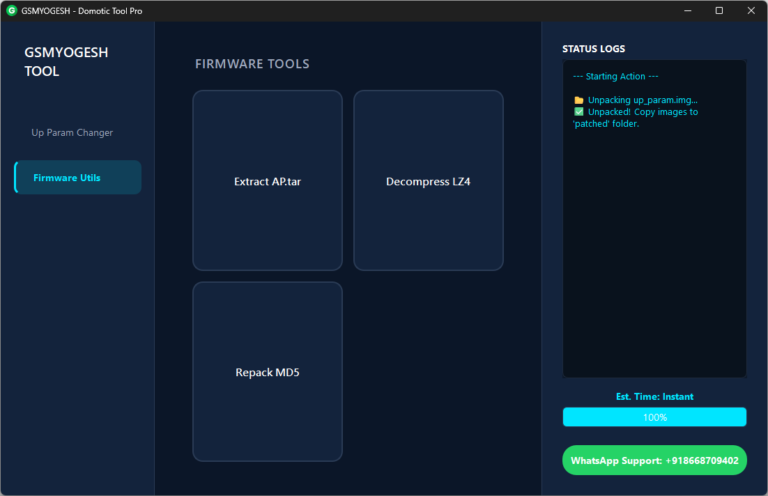768x496 pixels.
Task: Close the GSMYOGESH tool window
Action: (749, 10)
